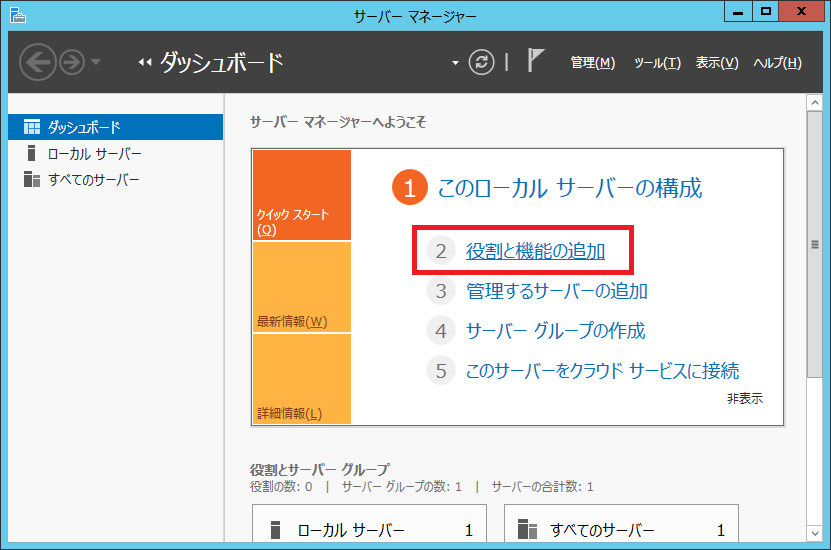This screenshot has width=831, height=550.
Task: Click the すべてのサーバー tile icon
Action: click(x=529, y=530)
